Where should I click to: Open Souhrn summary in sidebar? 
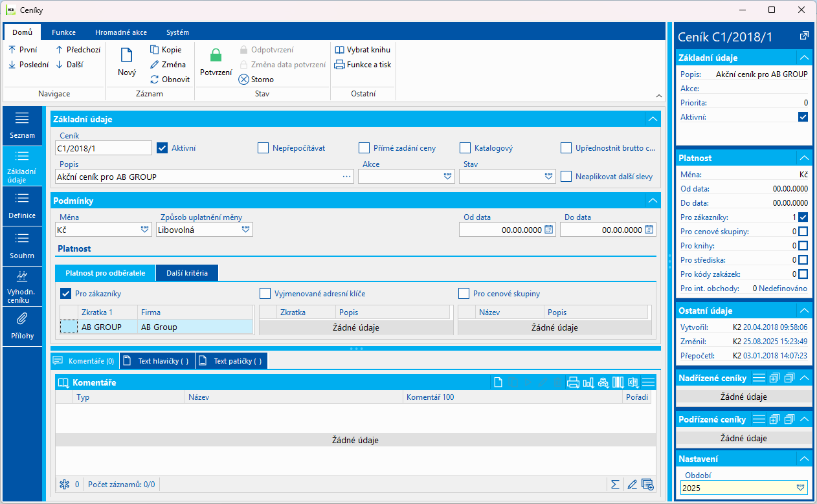coord(22,246)
